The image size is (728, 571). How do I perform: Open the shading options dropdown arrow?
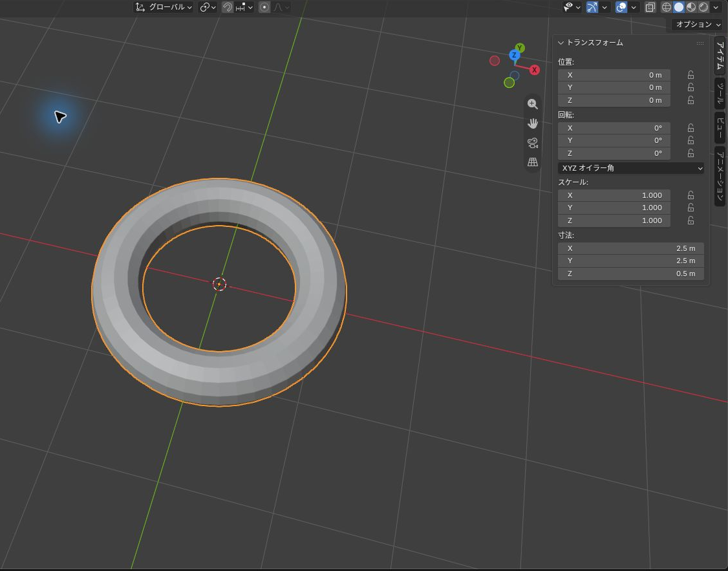tap(716, 7)
